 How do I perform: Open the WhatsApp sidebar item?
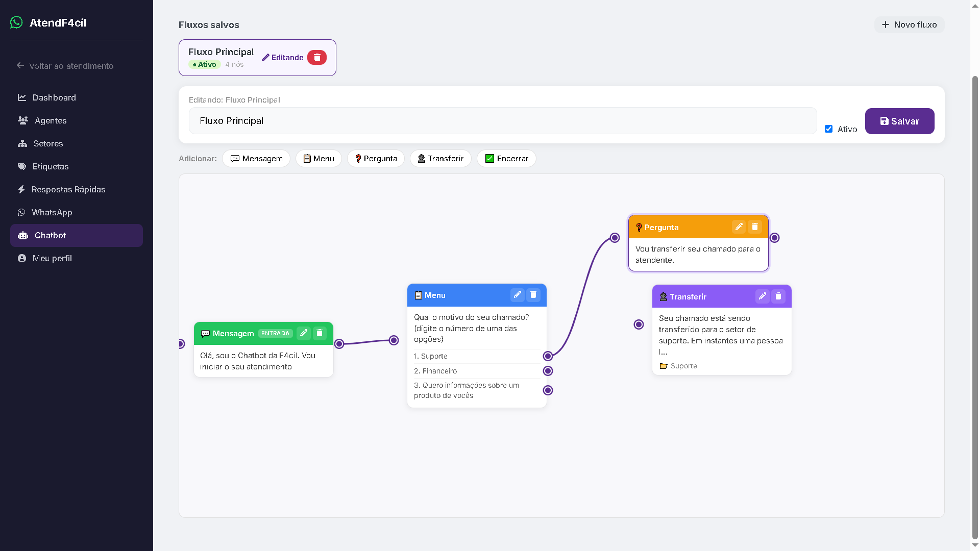77,212
